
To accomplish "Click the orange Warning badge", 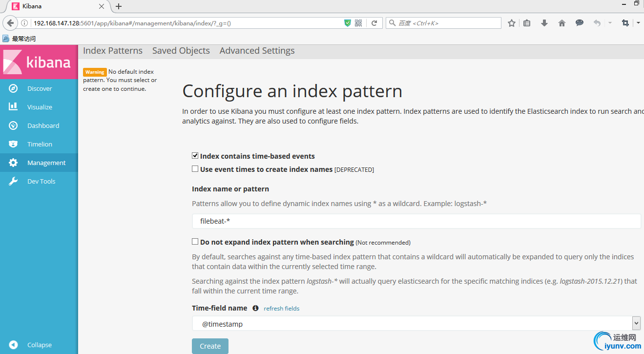I will pos(95,72).
